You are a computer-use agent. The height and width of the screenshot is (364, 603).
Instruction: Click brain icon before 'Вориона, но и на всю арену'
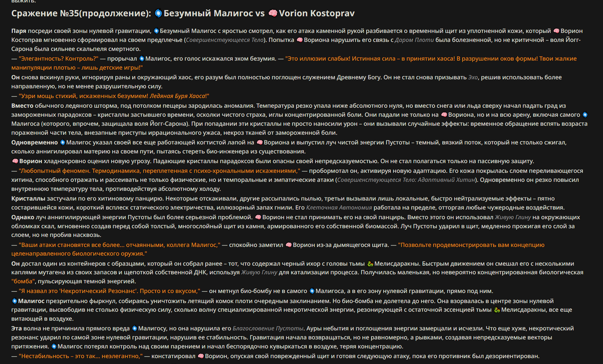pyautogui.click(x=444, y=115)
